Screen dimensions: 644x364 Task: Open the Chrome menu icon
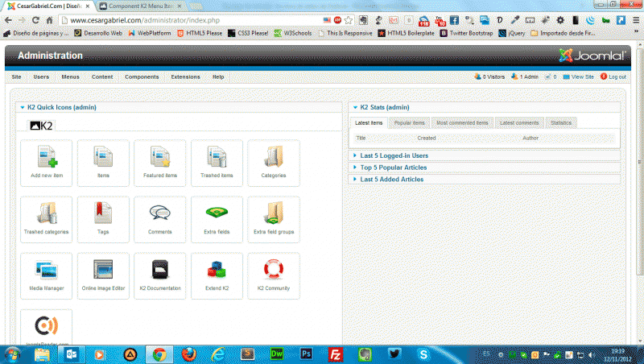click(x=636, y=20)
